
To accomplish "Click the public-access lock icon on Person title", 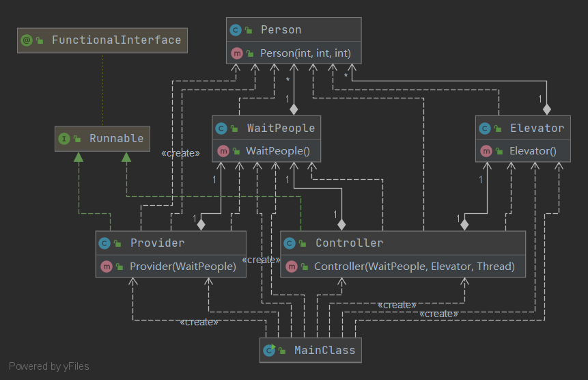I will point(249,30).
